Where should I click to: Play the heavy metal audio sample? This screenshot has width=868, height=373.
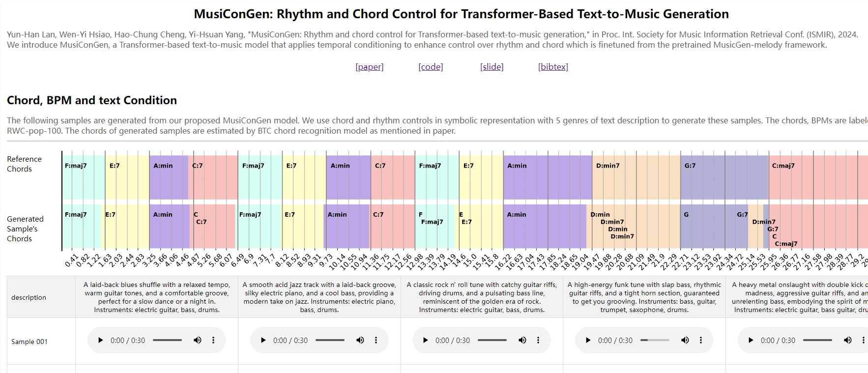[751, 340]
